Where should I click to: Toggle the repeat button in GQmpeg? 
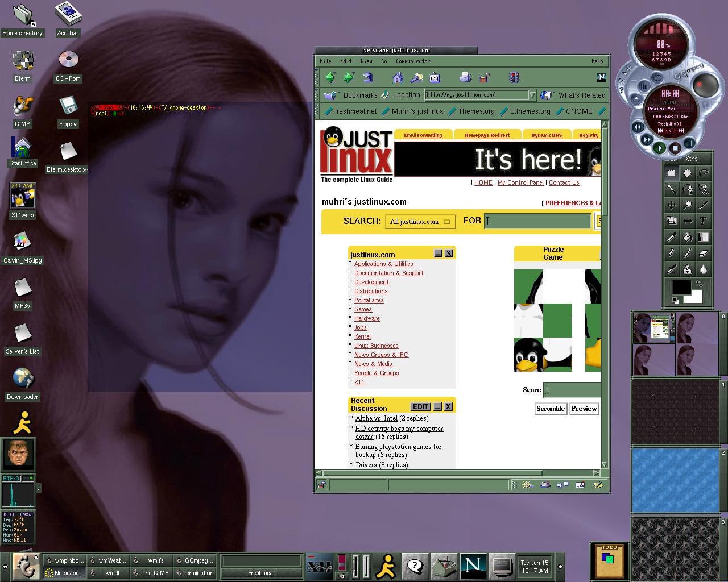click(657, 78)
